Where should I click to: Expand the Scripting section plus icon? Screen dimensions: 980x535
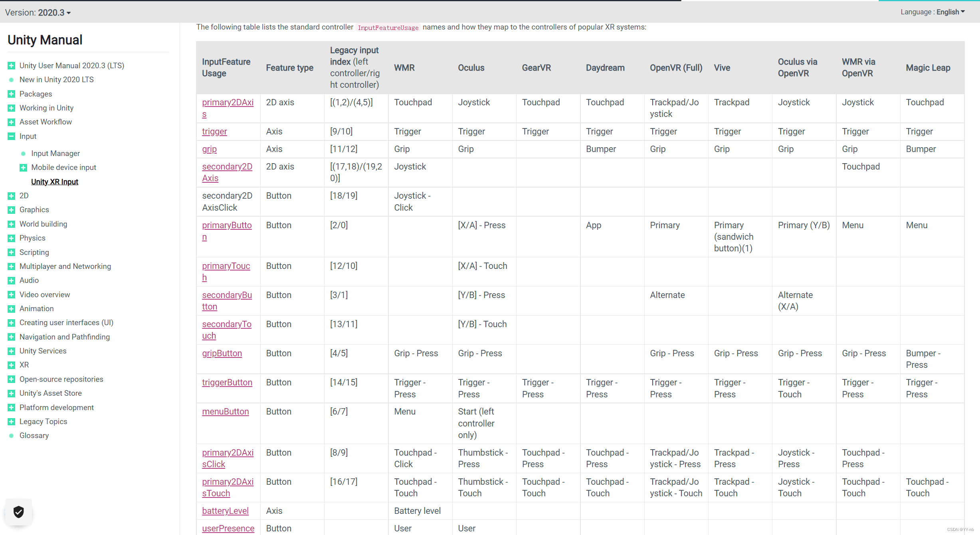tap(12, 252)
